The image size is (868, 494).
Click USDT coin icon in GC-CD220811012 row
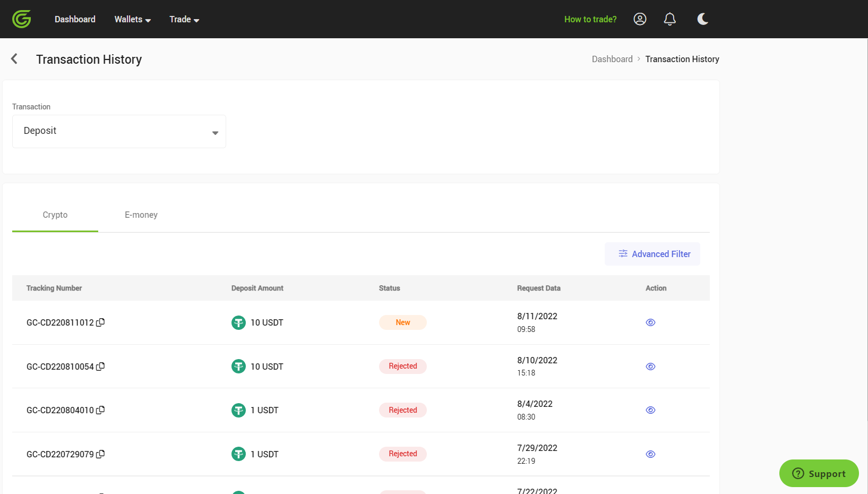coord(238,322)
